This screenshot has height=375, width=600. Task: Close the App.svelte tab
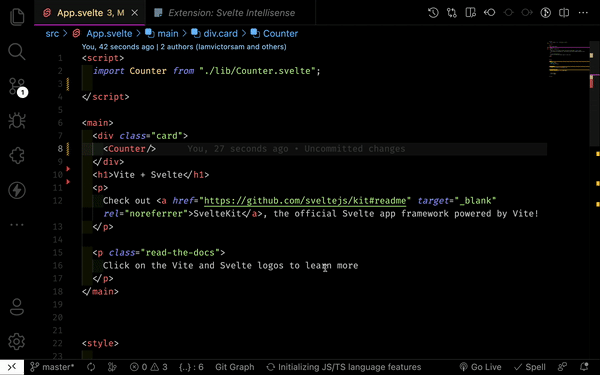135,13
